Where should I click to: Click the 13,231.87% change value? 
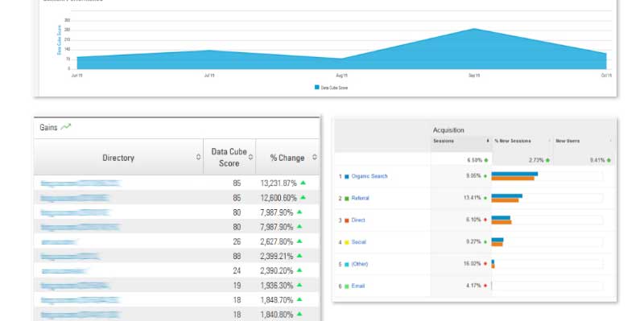(x=279, y=183)
